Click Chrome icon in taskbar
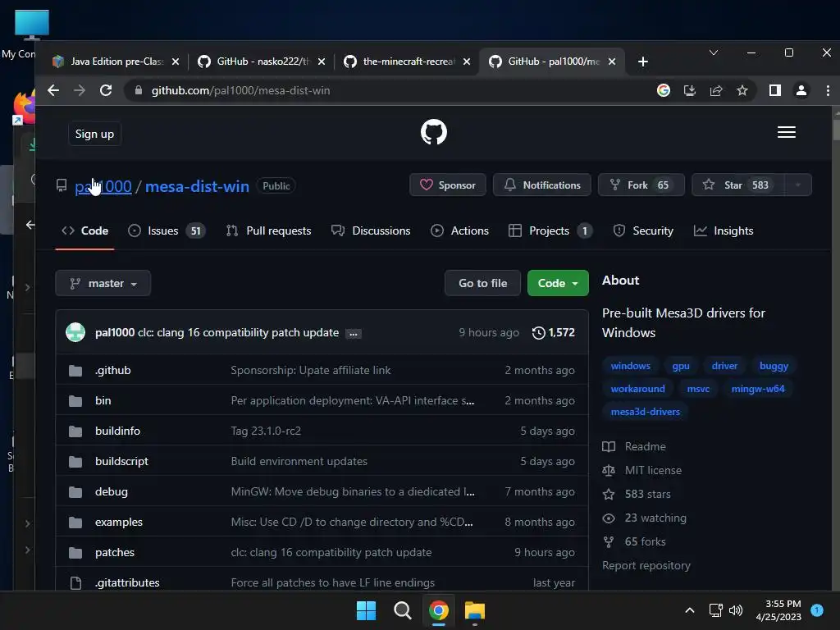Image resolution: width=840 pixels, height=630 pixels. click(438, 610)
